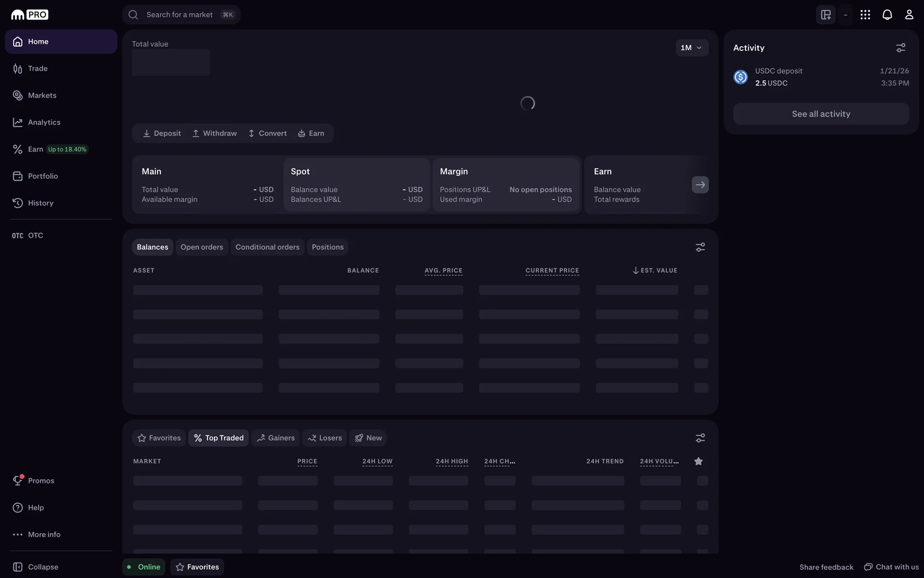Open the notifications bell icon
This screenshot has height=578, width=924.
[887, 15]
